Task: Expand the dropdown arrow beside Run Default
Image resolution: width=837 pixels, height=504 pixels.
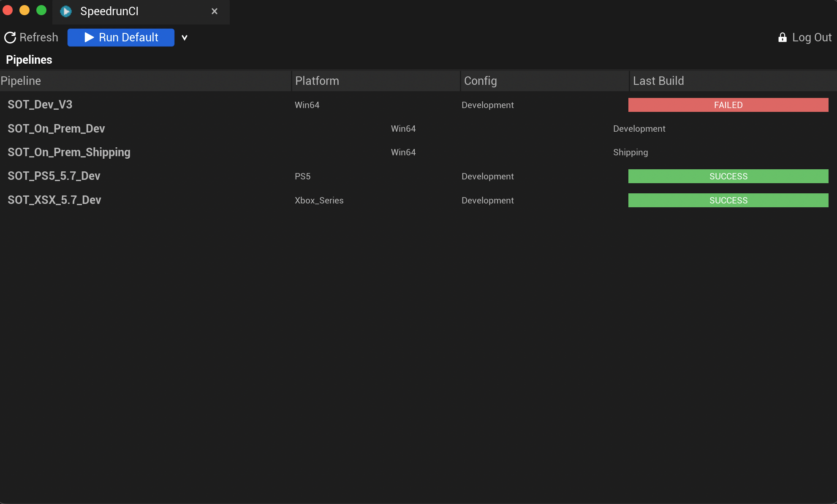Action: [185, 38]
